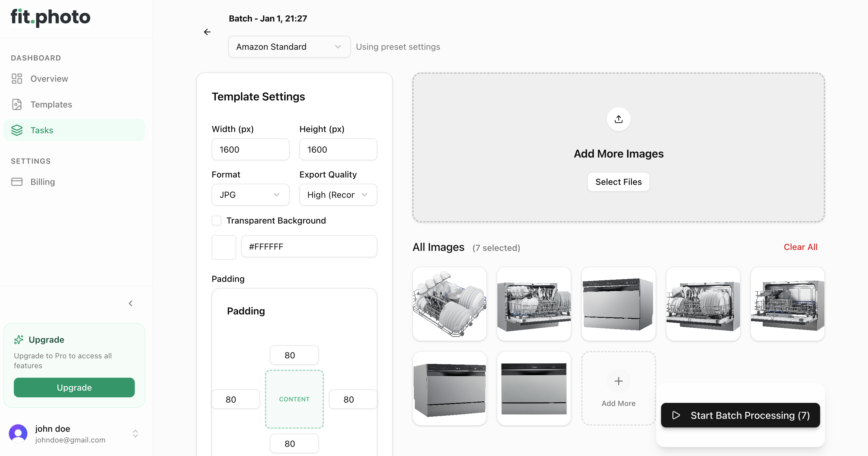Deselect the first dishwasher thumbnail
This screenshot has width=868, height=456.
[x=450, y=304]
